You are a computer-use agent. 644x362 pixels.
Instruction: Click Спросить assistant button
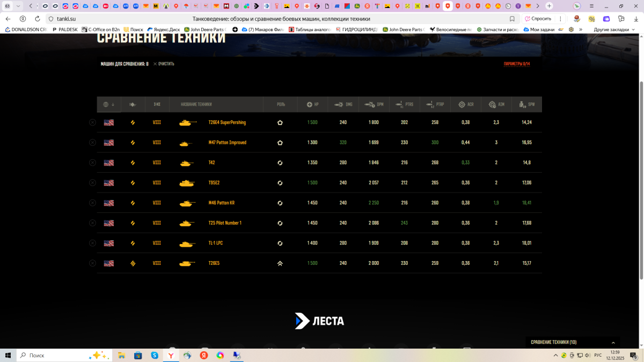538,18
